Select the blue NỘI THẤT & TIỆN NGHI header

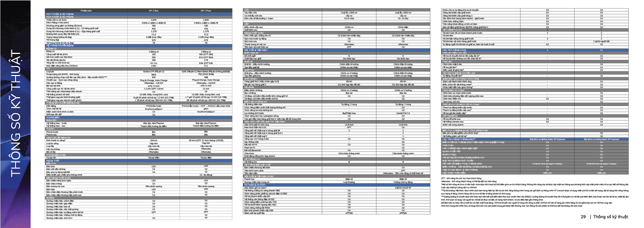tap(256, 50)
